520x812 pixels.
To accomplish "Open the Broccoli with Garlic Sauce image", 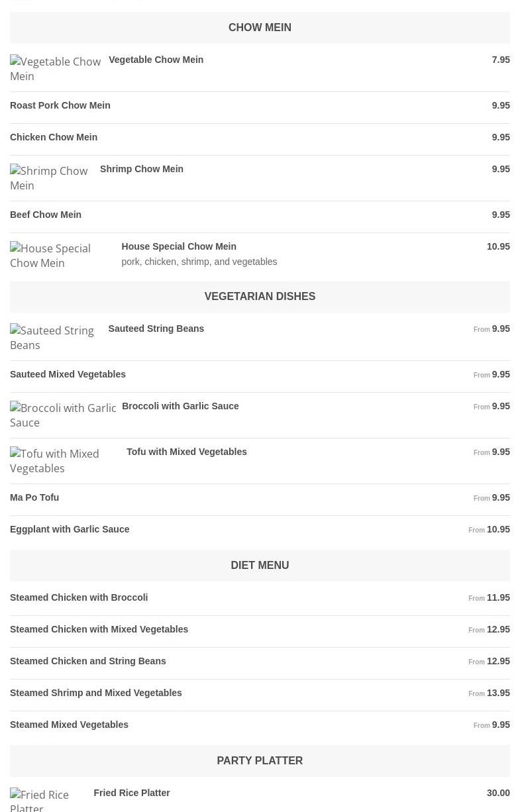I will click(x=63, y=415).
